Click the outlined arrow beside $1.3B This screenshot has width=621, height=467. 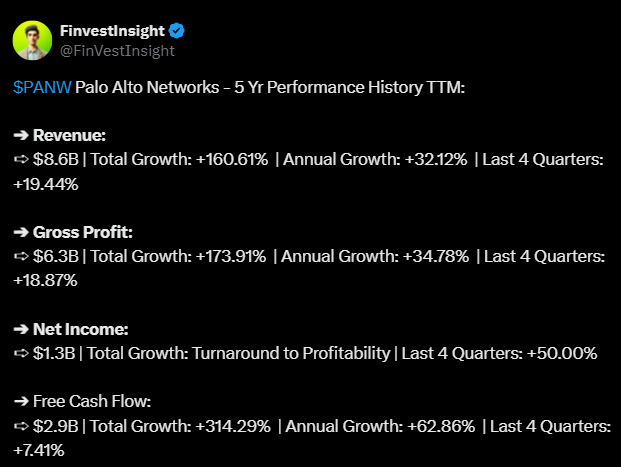[x=21, y=353]
